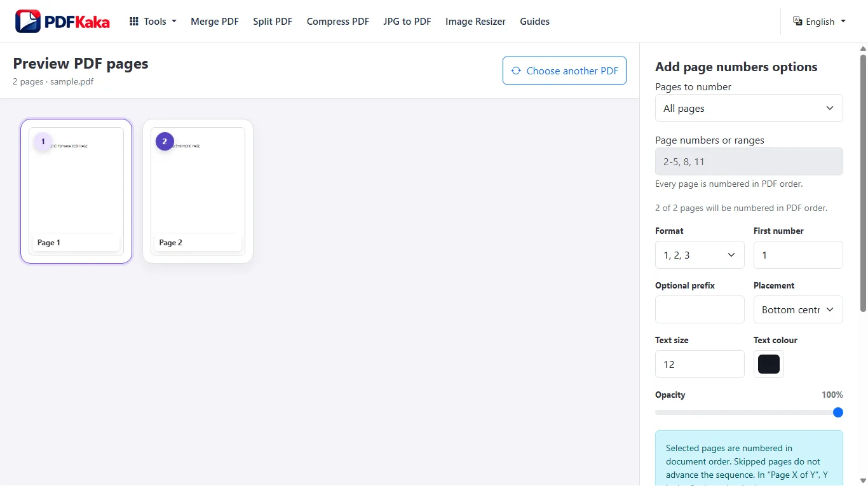Open the English language selector
This screenshot has height=488, width=868.
click(x=820, y=22)
